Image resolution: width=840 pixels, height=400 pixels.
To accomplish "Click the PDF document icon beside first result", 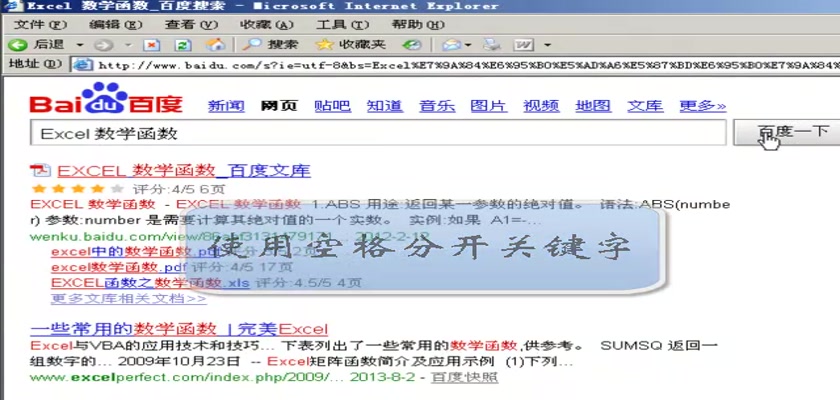I will click(x=40, y=171).
